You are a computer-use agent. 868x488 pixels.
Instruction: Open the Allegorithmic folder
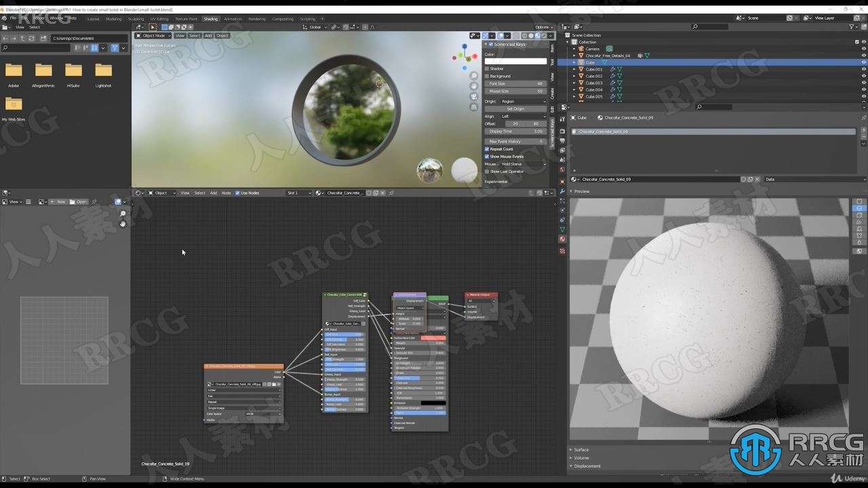(43, 70)
